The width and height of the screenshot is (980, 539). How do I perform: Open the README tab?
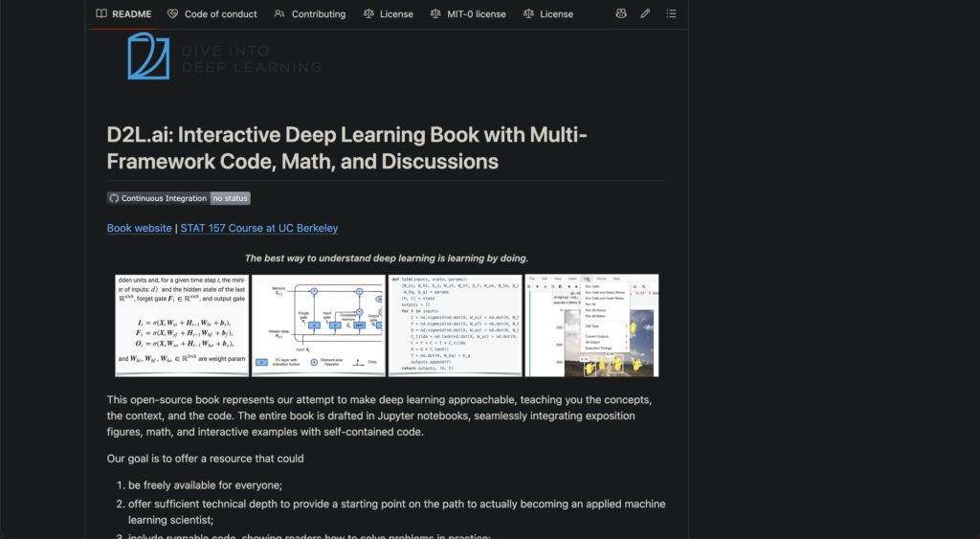pyautogui.click(x=123, y=13)
